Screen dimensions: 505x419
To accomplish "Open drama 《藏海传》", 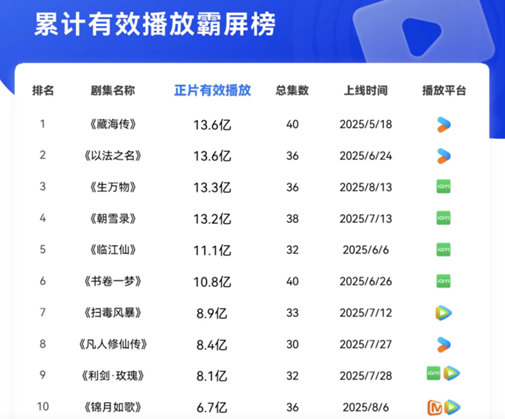I will (x=113, y=124).
